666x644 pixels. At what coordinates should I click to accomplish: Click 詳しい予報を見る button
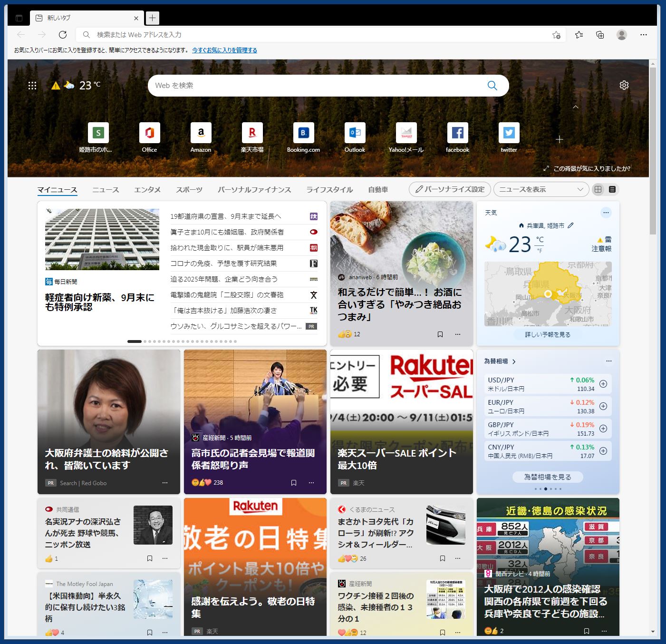[548, 335]
